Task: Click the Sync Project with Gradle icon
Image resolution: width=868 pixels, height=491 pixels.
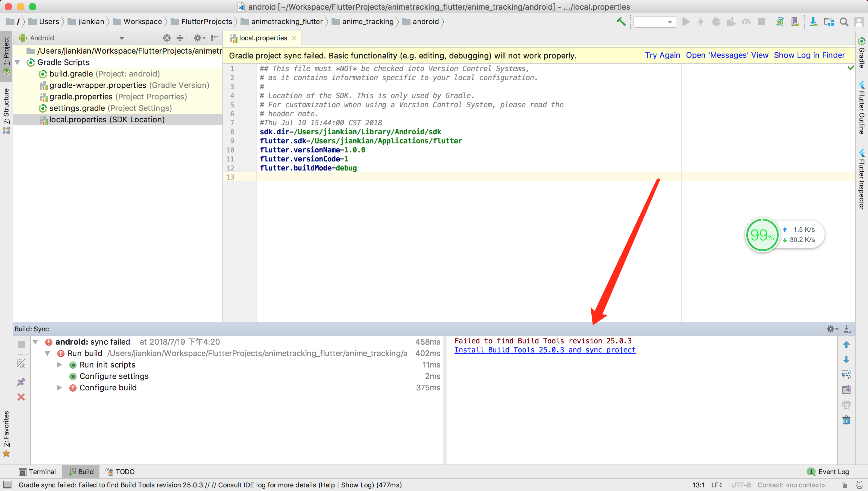Action: [x=780, y=22]
